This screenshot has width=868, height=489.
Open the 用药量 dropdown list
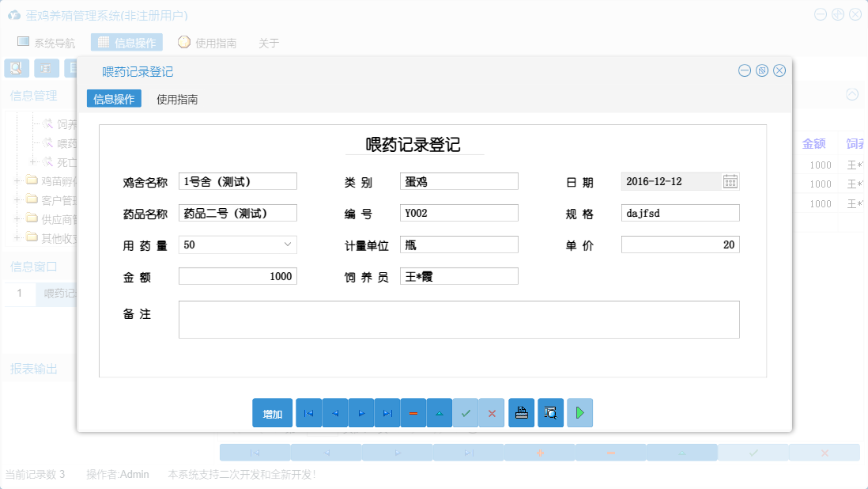[x=288, y=244]
